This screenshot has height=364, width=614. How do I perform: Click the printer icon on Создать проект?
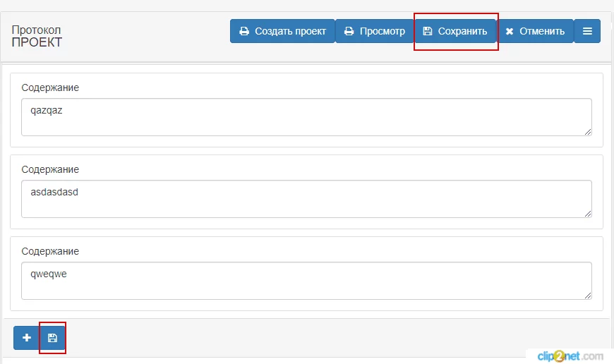click(x=244, y=31)
